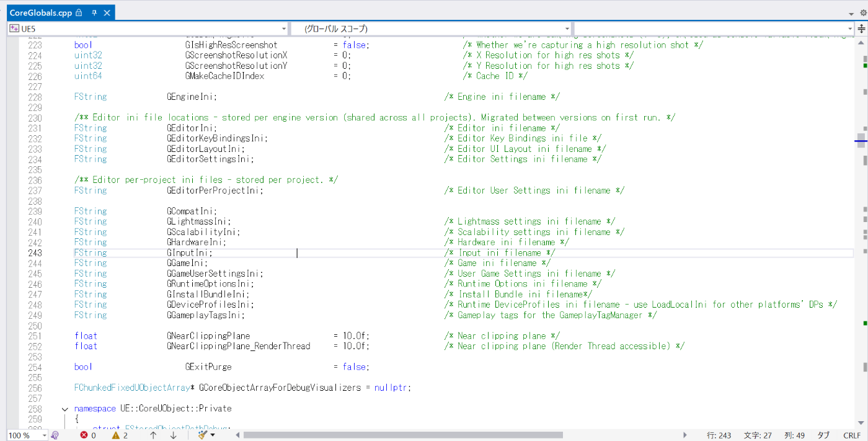Screen dimensions: 868x441
Task: Click the "Engine ini filename" comment
Action: (x=503, y=97)
